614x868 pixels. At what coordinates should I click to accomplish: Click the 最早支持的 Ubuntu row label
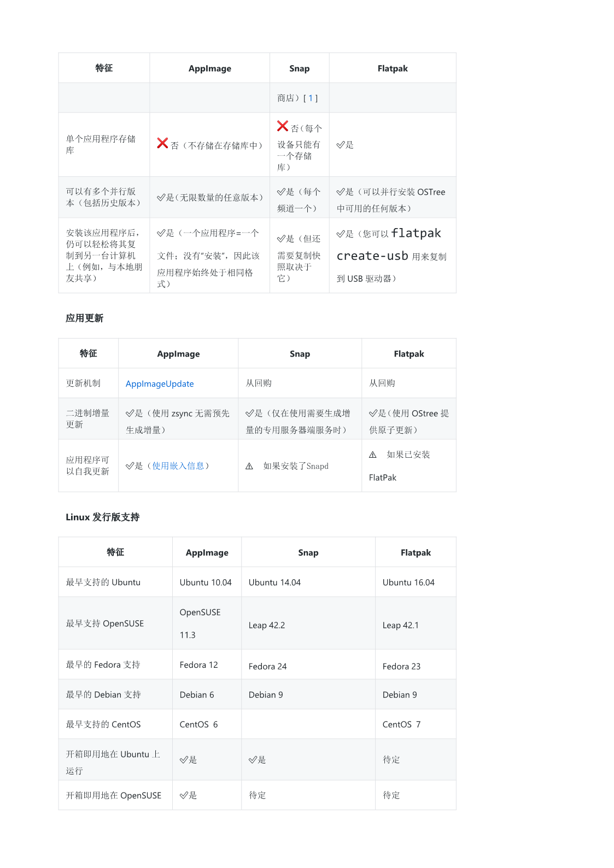point(103,582)
